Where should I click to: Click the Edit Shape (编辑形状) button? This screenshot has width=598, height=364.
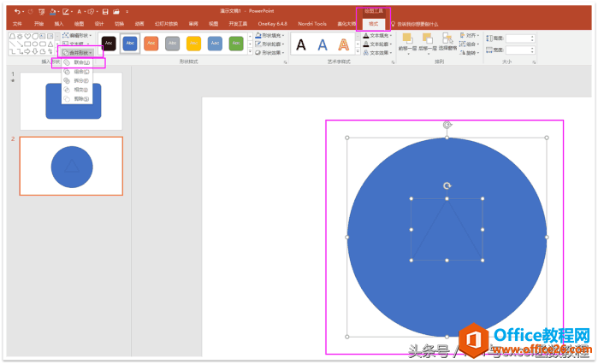pos(80,35)
